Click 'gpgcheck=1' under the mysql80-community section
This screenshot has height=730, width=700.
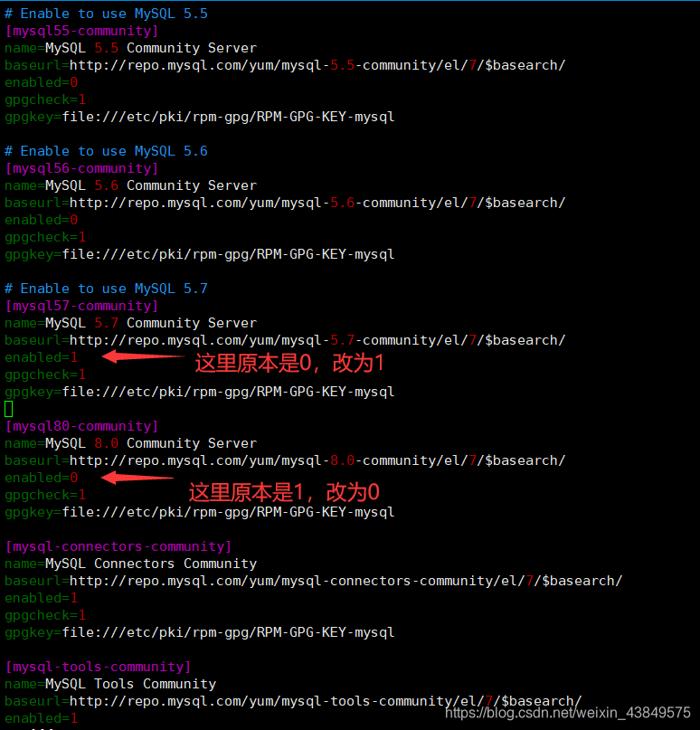[x=45, y=495]
